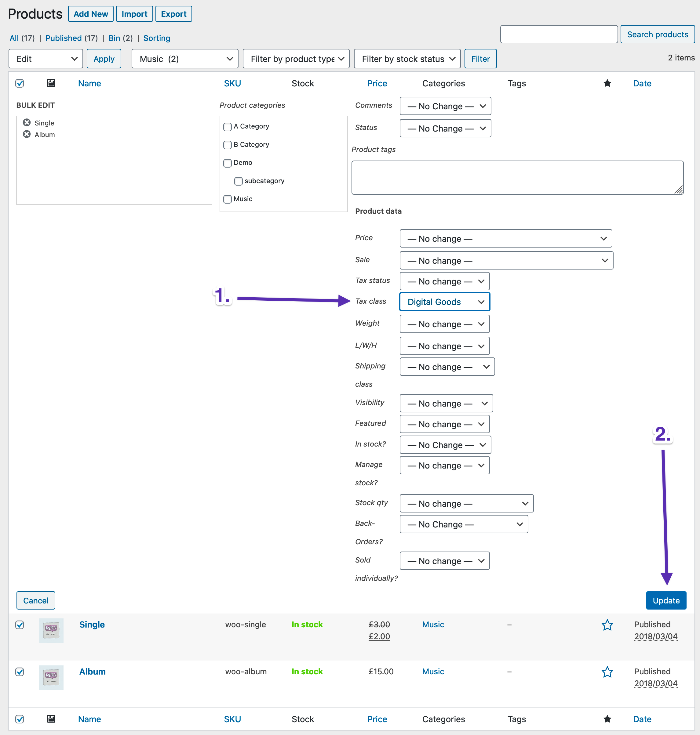The height and width of the screenshot is (735, 700).
Task: Click the Import button
Action: 134,14
